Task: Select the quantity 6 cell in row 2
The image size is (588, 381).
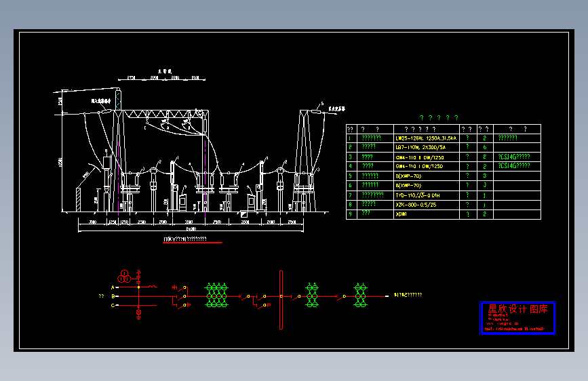Action: coord(485,147)
